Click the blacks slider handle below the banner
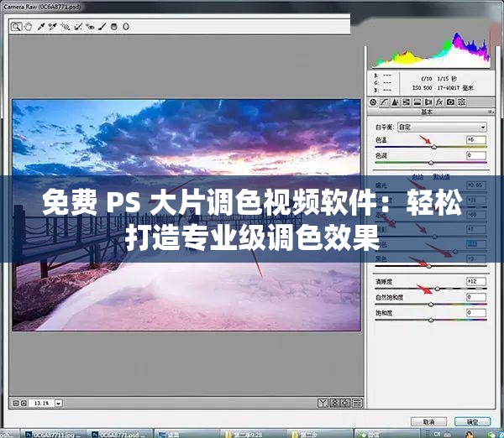The image size is (504, 438). coord(428,266)
